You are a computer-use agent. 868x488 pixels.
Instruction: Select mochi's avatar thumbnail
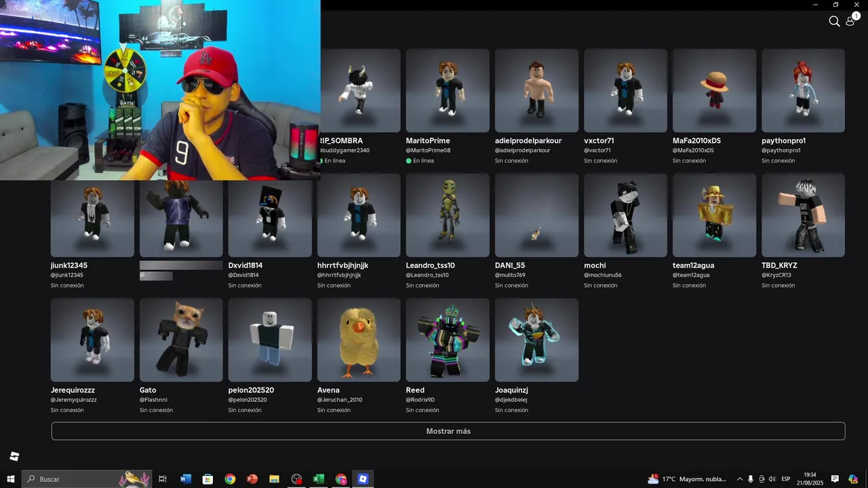625,215
